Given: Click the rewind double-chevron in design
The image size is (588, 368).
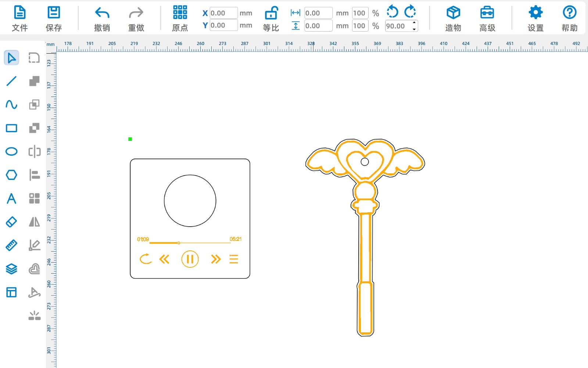Looking at the screenshot, I should [x=164, y=260].
